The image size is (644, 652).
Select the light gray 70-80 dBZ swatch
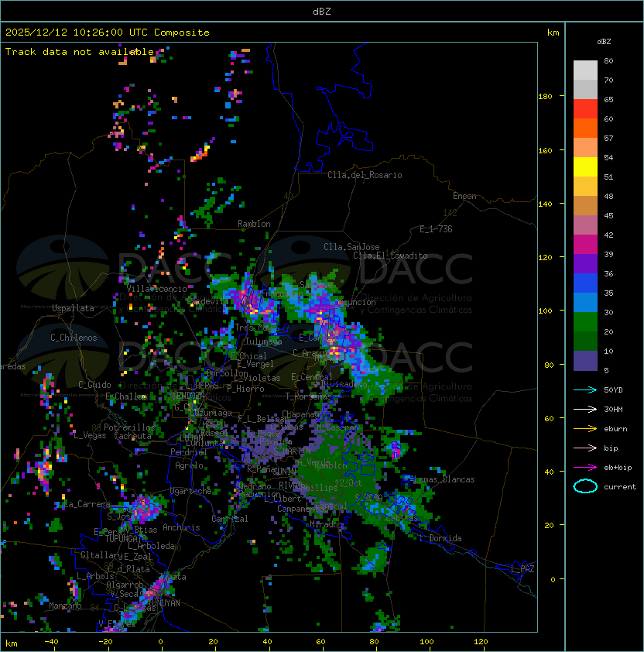[585, 70]
